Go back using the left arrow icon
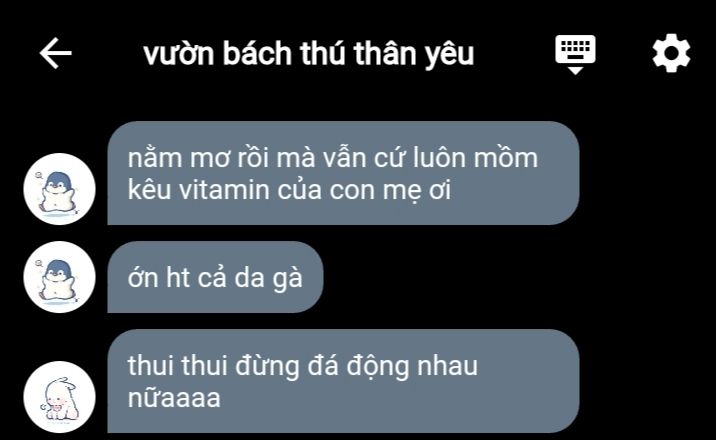 56,53
